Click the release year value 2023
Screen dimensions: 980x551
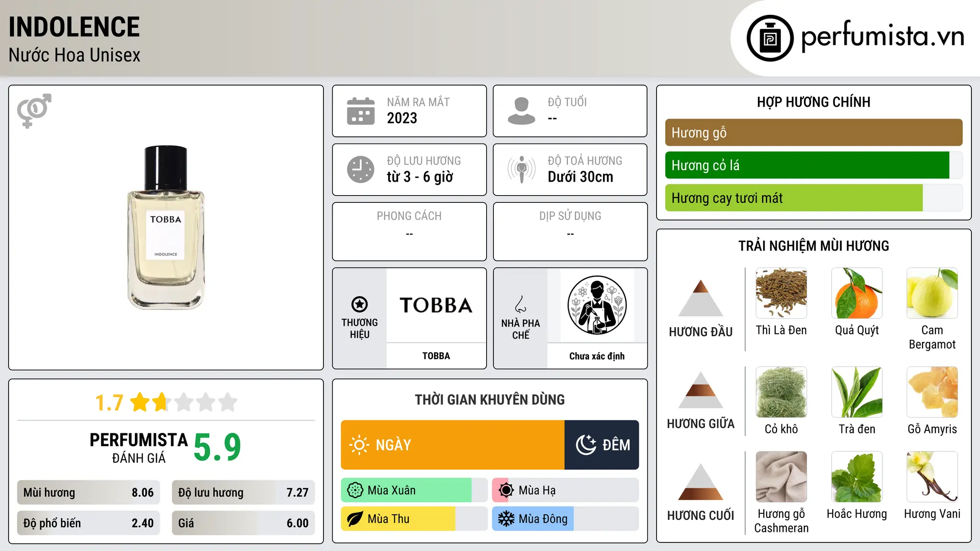[402, 118]
